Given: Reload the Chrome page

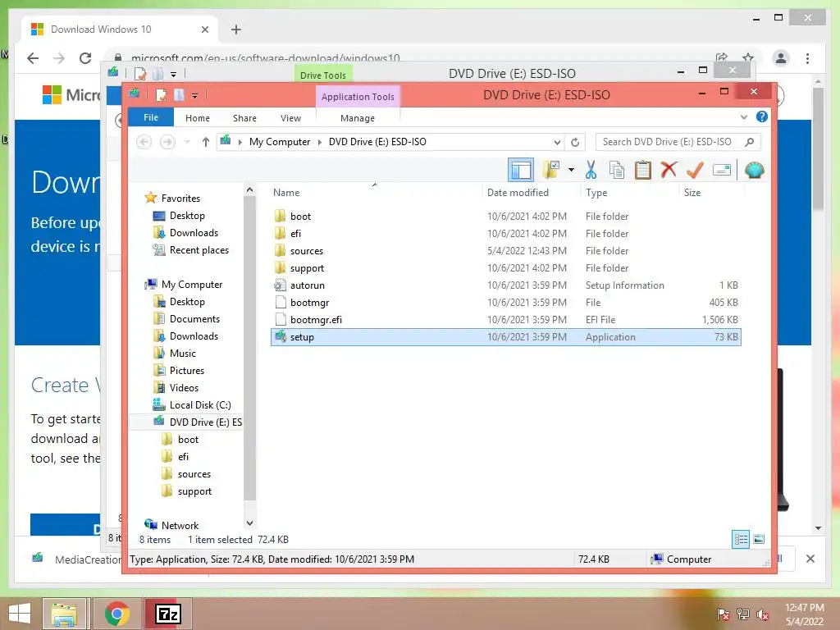Looking at the screenshot, I should click(85, 58).
